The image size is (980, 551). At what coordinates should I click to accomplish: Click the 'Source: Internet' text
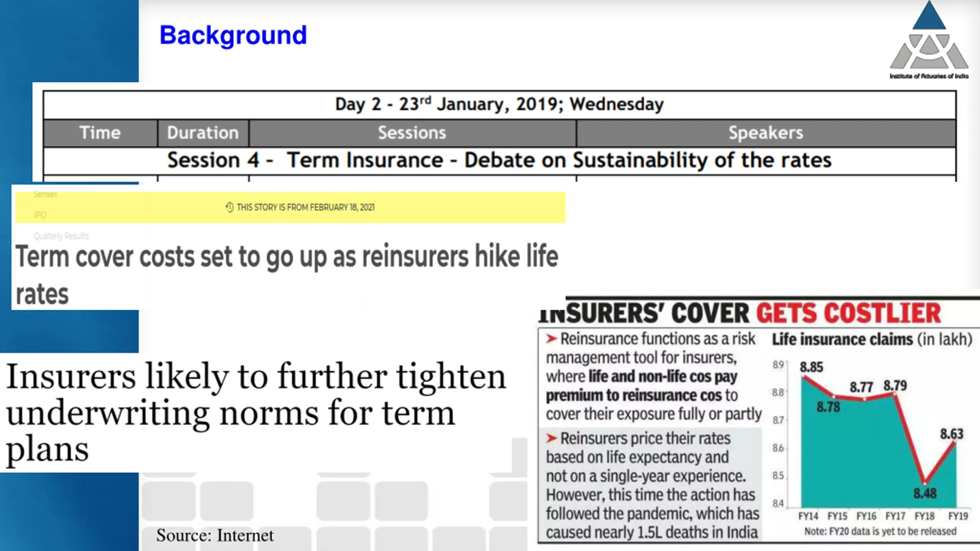215,535
